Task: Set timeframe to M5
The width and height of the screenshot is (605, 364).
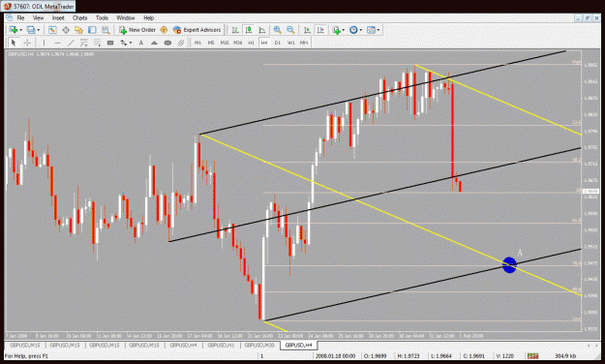Action: coord(211,43)
